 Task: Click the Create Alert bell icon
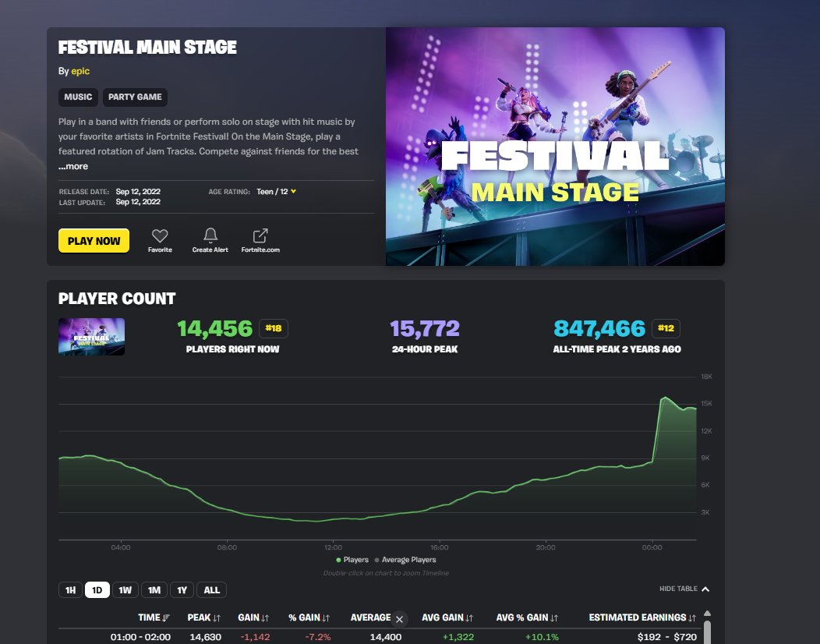click(x=210, y=235)
